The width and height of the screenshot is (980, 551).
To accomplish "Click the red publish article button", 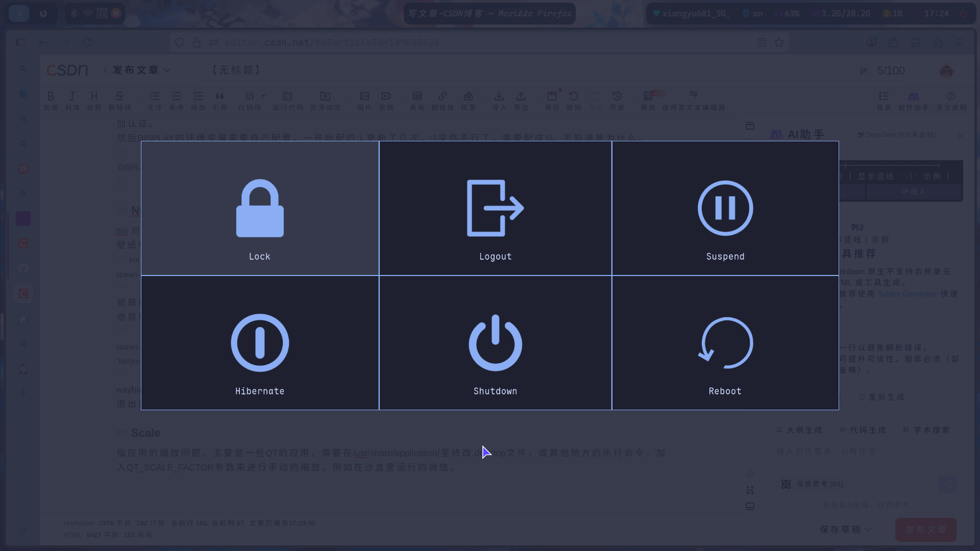I will click(925, 530).
